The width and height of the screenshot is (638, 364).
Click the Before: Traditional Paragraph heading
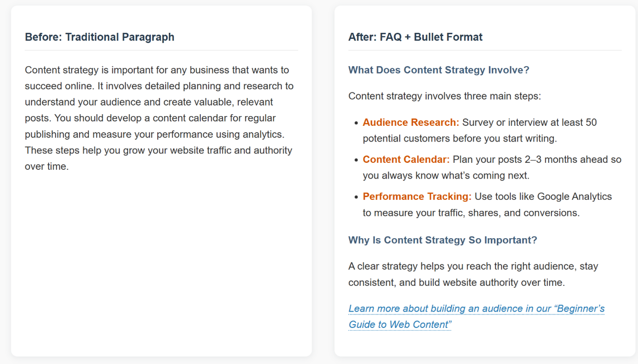tap(100, 37)
